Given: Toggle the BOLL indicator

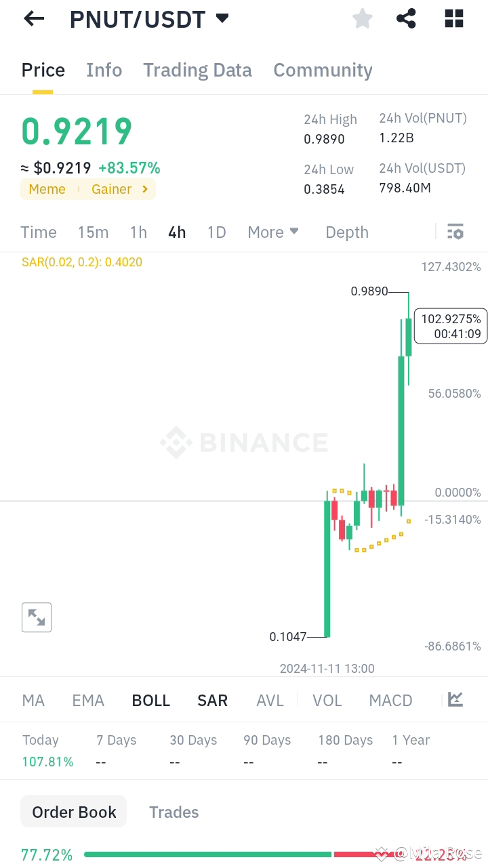Looking at the screenshot, I should coord(150,700).
